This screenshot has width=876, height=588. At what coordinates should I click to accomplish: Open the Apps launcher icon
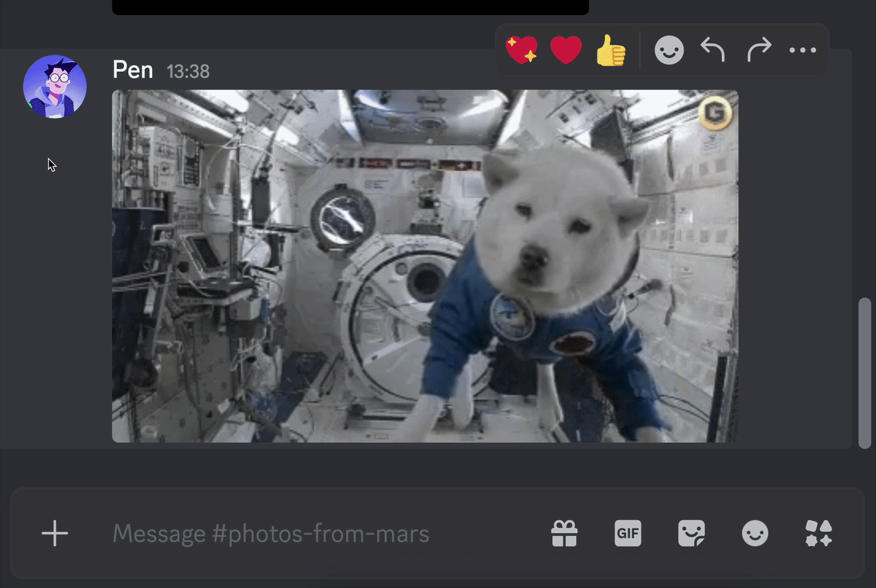[x=819, y=533]
